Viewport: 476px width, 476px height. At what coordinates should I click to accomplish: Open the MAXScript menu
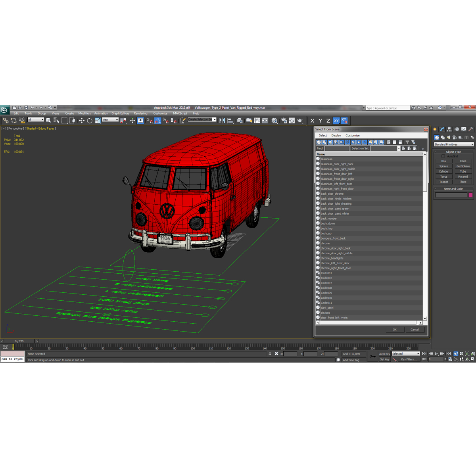[180, 113]
